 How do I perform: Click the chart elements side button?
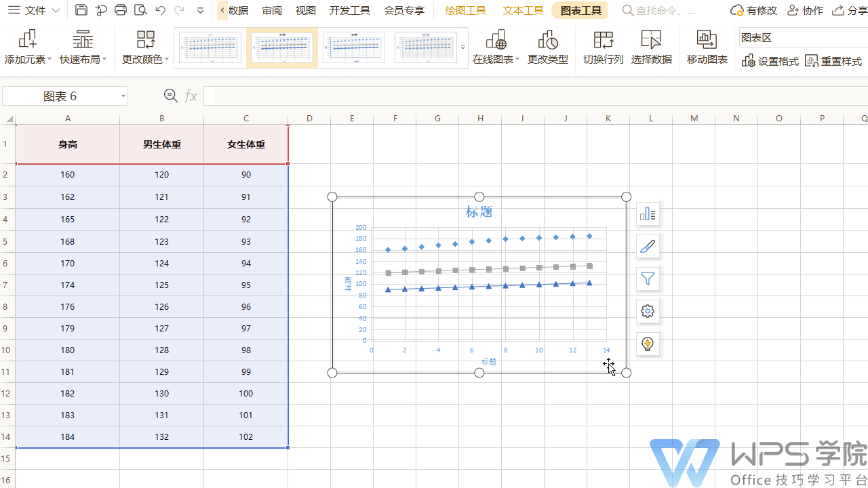click(648, 214)
